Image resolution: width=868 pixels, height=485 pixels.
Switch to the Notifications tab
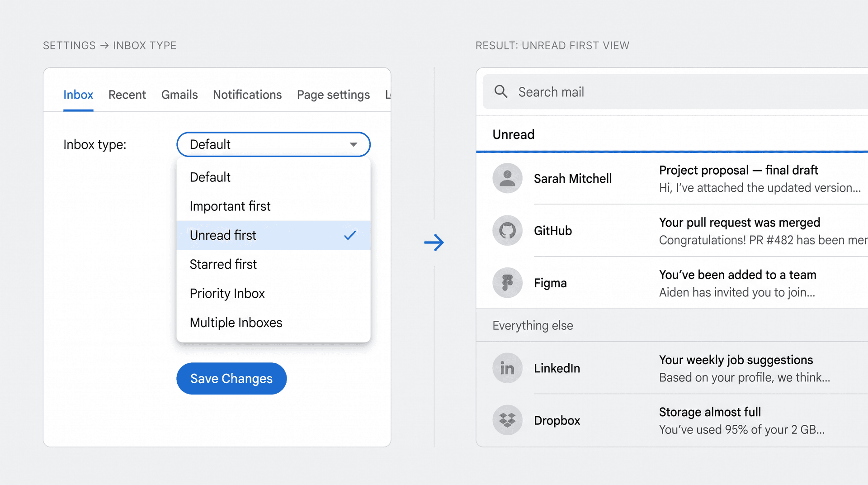[x=247, y=95]
